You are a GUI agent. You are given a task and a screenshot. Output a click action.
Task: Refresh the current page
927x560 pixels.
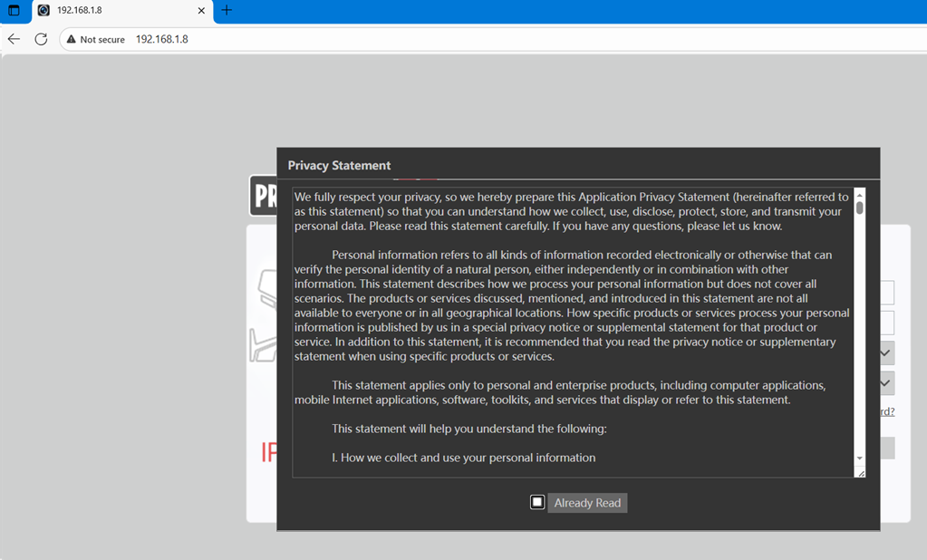[x=41, y=39]
